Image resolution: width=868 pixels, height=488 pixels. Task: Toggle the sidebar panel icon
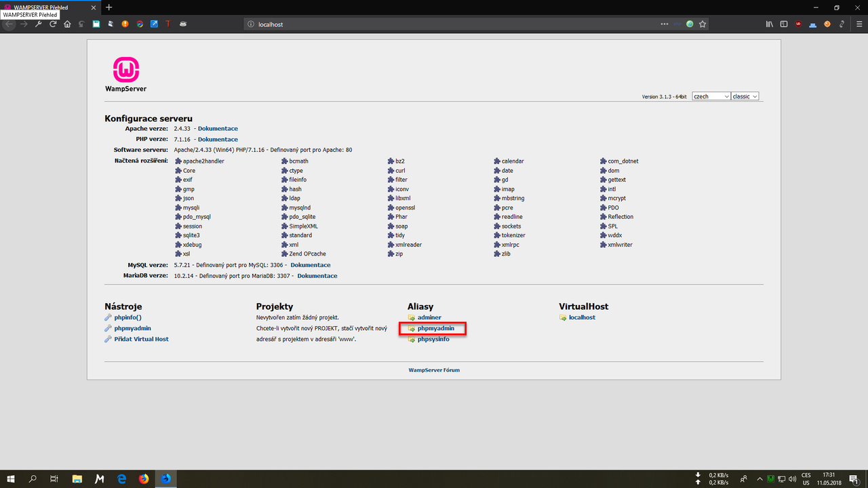pyautogui.click(x=784, y=24)
